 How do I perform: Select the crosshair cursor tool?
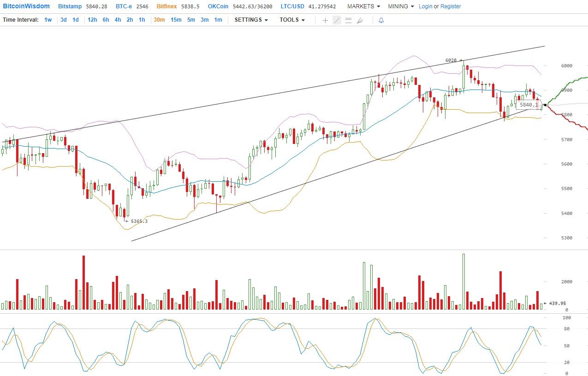pyautogui.click(x=325, y=20)
